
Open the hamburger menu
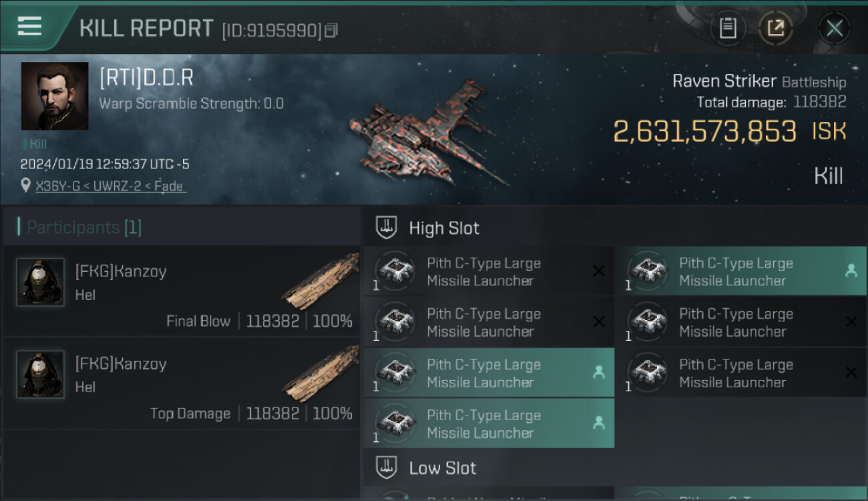tap(29, 26)
